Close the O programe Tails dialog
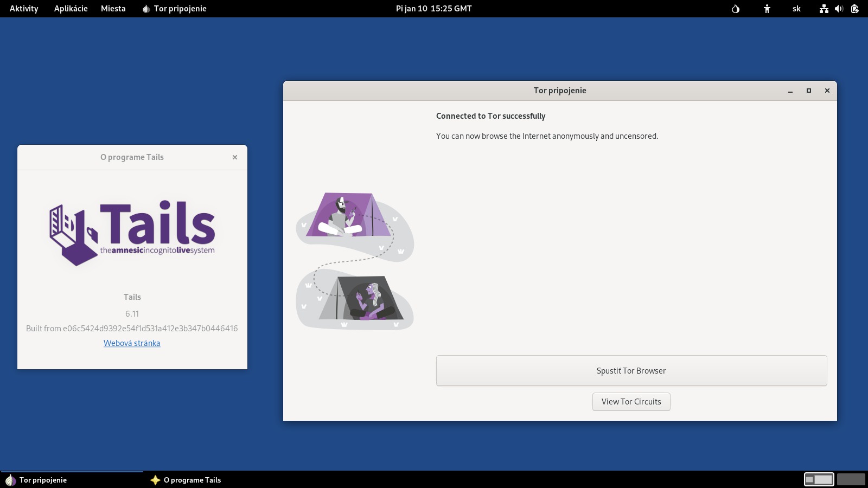The height and width of the screenshot is (488, 868). [x=235, y=157]
